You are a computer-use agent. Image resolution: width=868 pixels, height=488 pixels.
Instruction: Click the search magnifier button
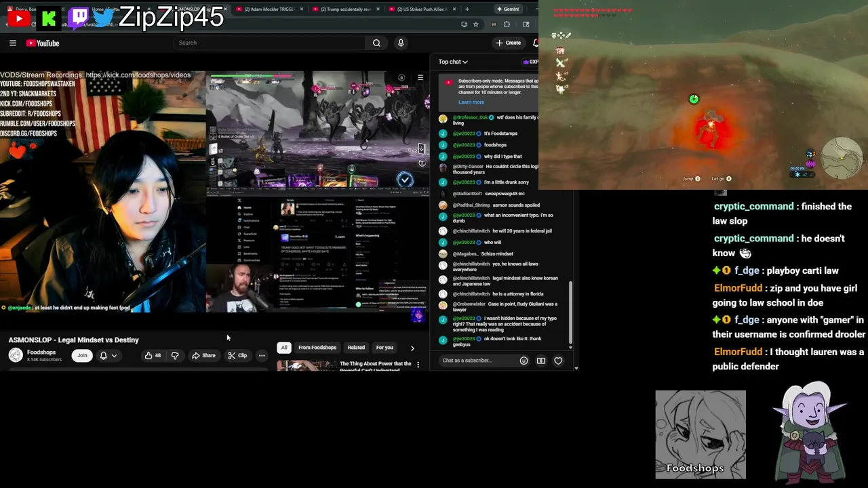(x=376, y=43)
